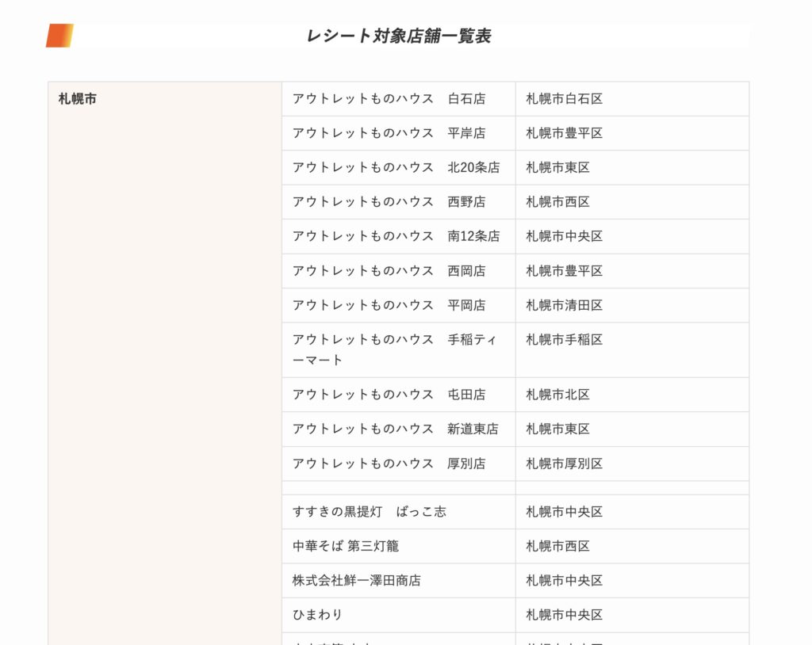This screenshot has width=812, height=645.
Task: Click the ひまわり store name
Action: [317, 614]
